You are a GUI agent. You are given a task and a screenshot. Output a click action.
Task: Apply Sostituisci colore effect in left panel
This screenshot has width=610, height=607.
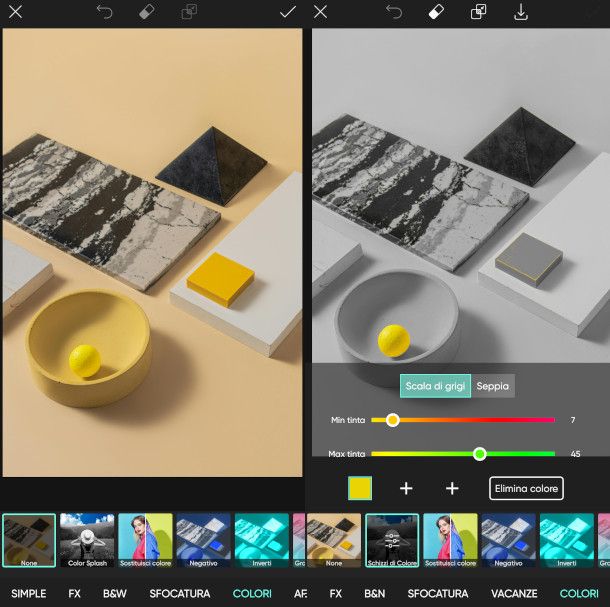[145, 540]
